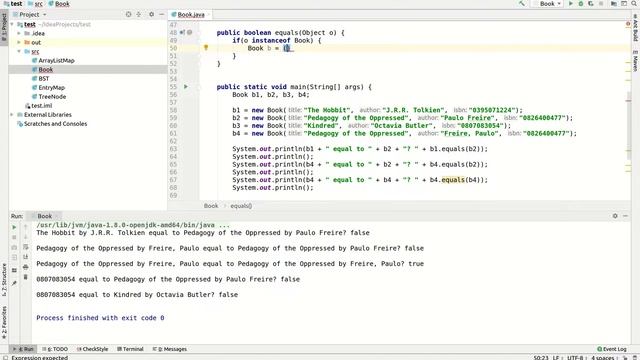640x360 pixels.
Task: Close the Book.java editor tab
Action: (209, 15)
